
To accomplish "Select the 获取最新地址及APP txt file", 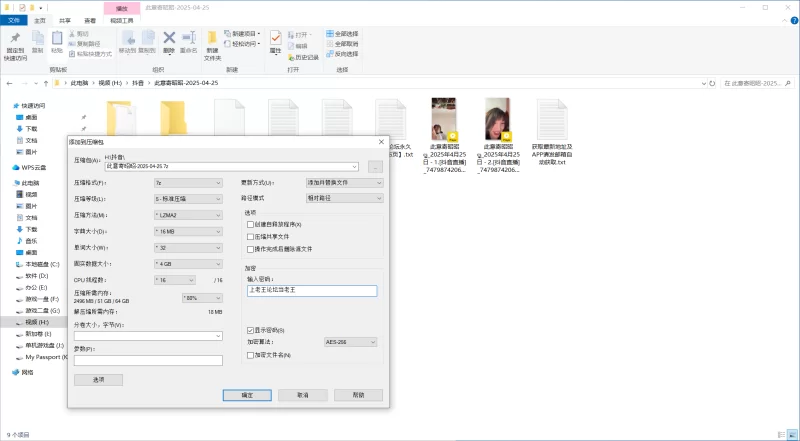I will [552, 132].
